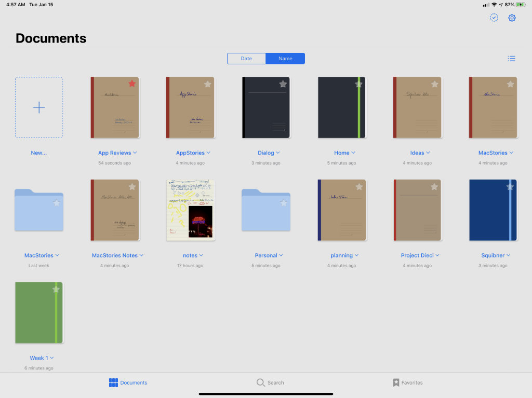Toggle favorite star on Dialog notebook

point(283,84)
